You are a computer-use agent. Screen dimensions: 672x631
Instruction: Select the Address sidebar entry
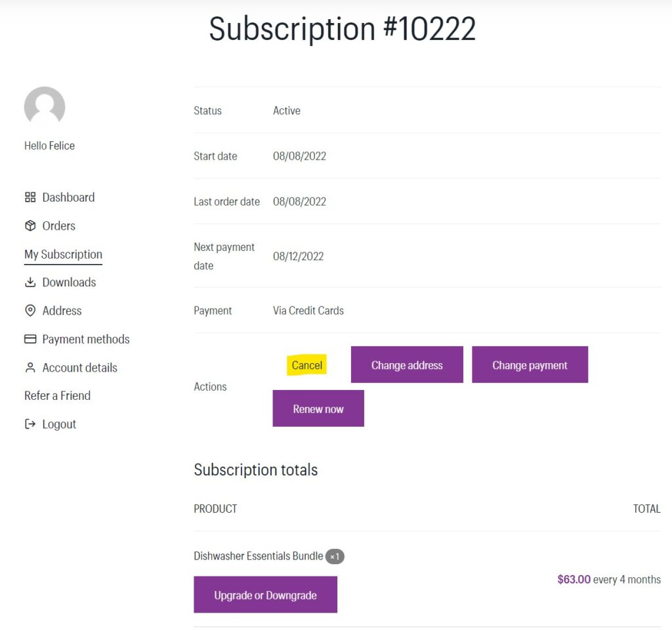coord(62,311)
